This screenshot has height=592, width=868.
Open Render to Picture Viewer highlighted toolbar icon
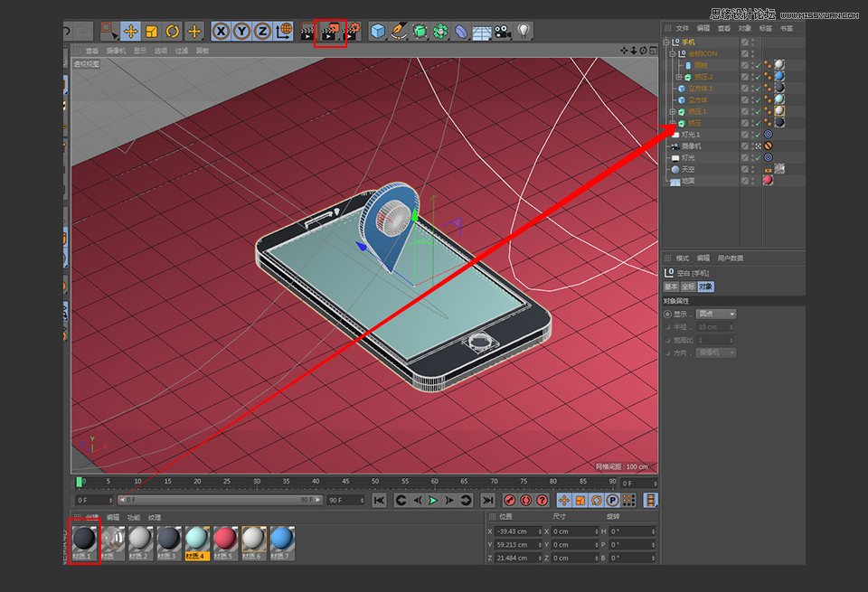click(329, 32)
